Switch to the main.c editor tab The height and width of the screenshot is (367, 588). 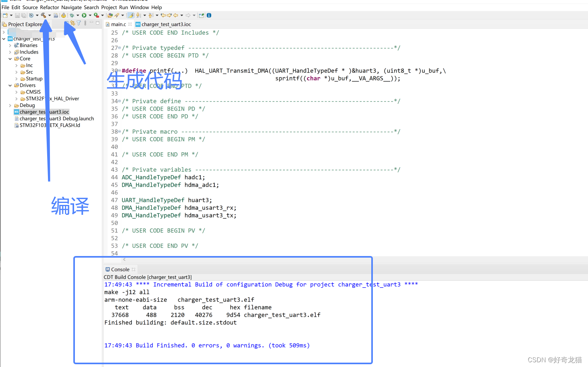118,24
